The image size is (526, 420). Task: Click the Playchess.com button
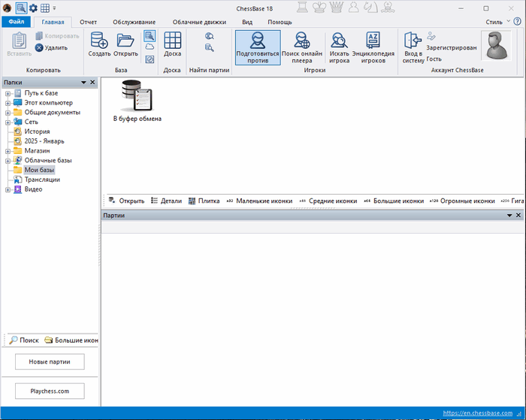[50, 391]
